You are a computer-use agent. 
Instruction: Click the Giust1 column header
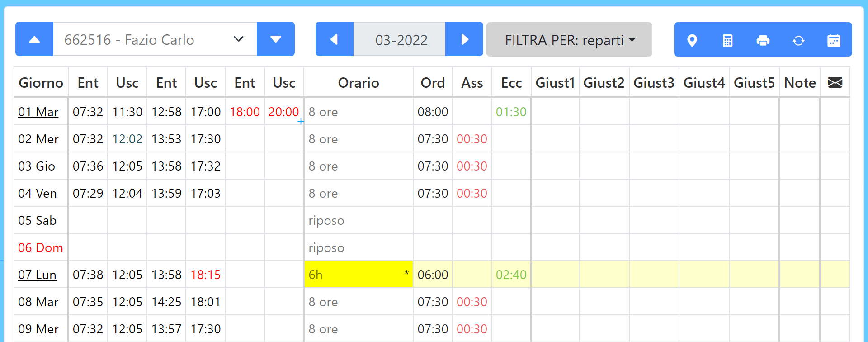[x=555, y=83]
